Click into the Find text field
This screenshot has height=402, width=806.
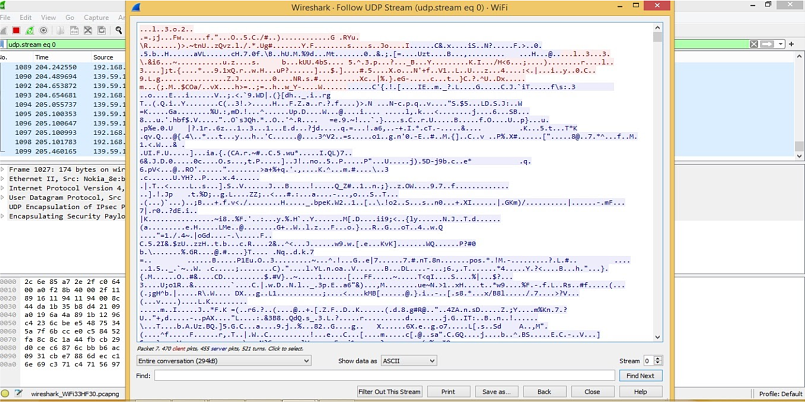pos(384,376)
